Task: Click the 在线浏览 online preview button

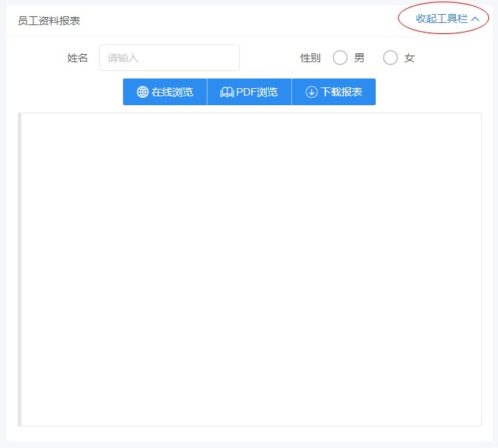Action: pyautogui.click(x=165, y=92)
